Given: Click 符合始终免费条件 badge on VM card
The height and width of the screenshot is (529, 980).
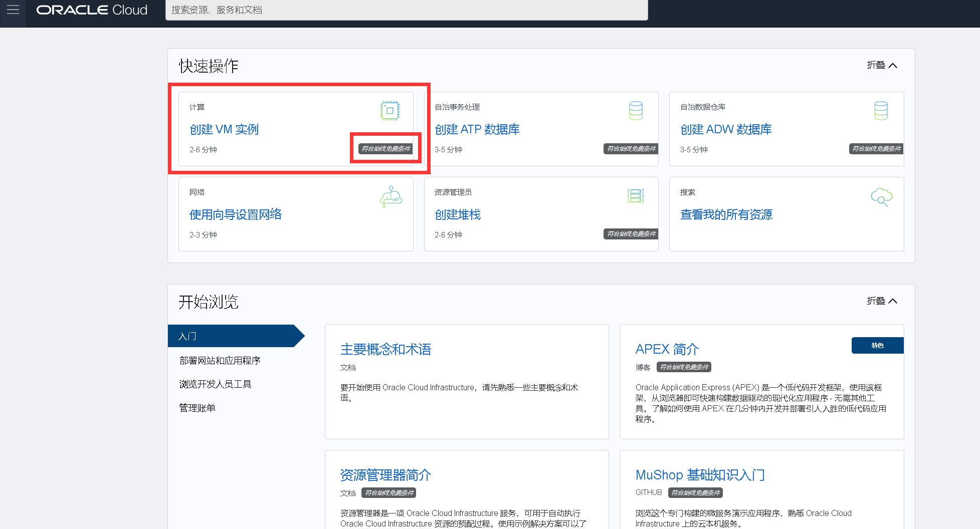Looking at the screenshot, I should (x=385, y=148).
